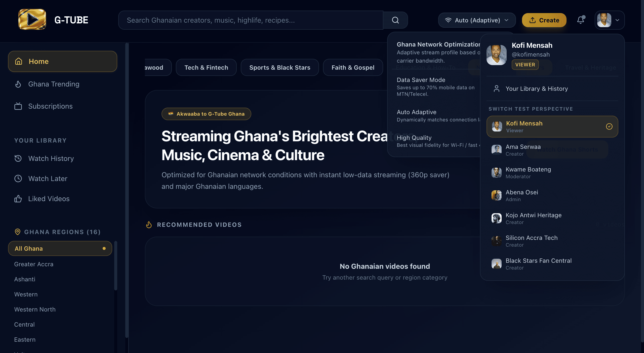Click the regions list scrollbar
Image resolution: width=644 pixels, height=353 pixels.
coord(116,266)
